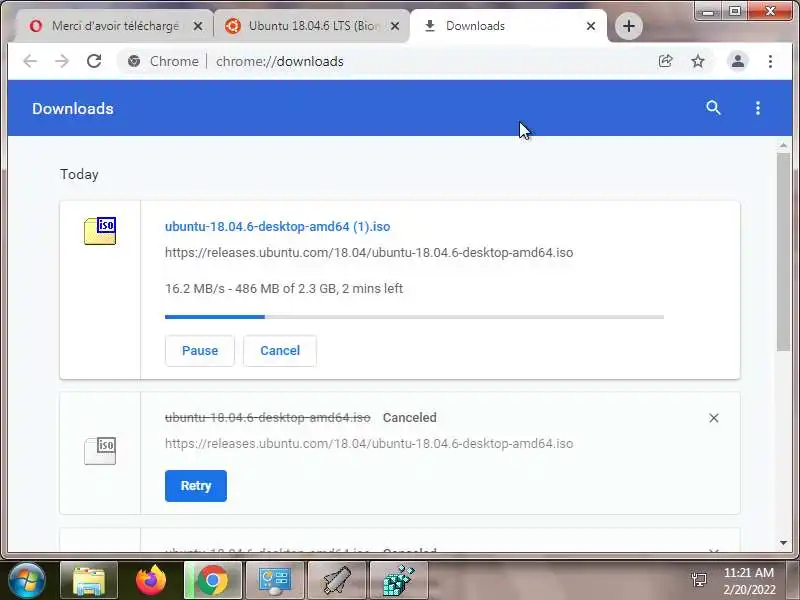Click the Canceled status label
This screenshot has height=600, width=800.
[x=410, y=417]
